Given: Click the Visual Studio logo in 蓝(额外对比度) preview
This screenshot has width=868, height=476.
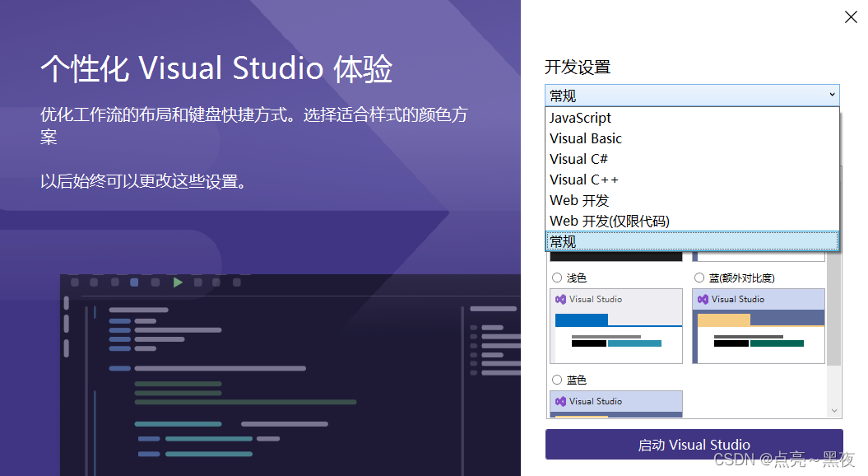Looking at the screenshot, I should (x=703, y=299).
